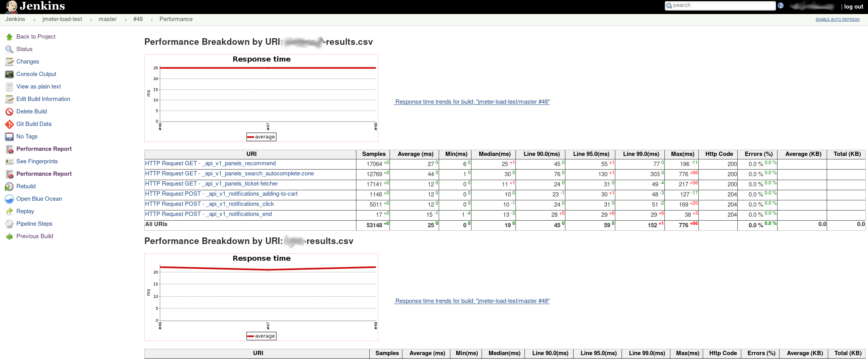Open Console Output terminal icon

tap(9, 74)
